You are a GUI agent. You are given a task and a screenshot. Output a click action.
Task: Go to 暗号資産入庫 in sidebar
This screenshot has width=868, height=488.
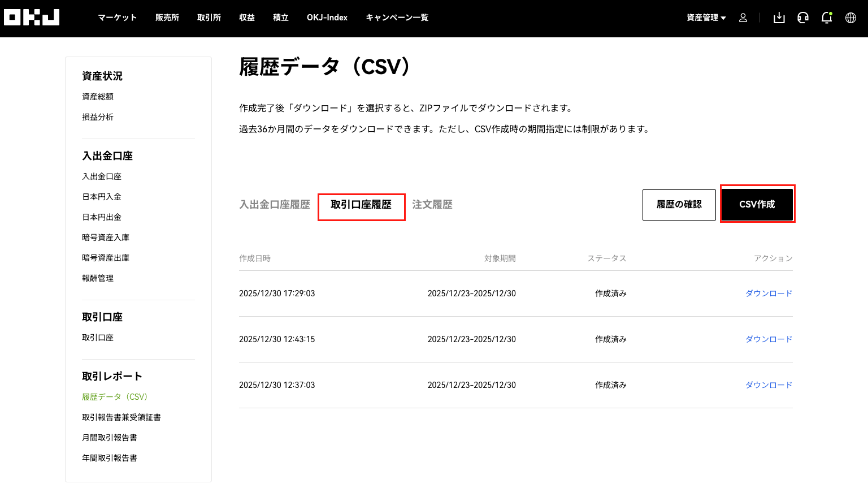106,237
